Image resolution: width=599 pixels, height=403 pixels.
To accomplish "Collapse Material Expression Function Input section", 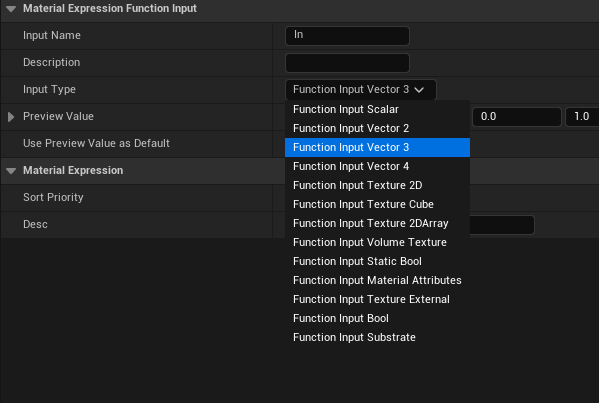I will click(11, 9).
